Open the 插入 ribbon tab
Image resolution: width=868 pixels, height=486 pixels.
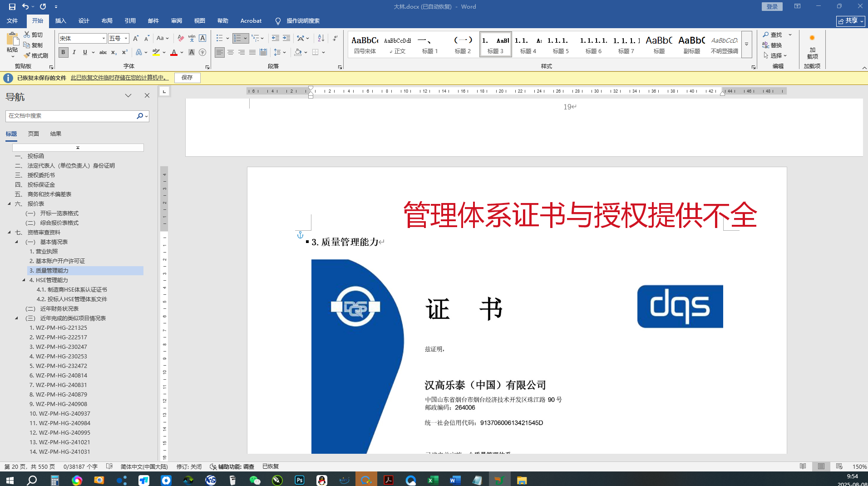[60, 21]
